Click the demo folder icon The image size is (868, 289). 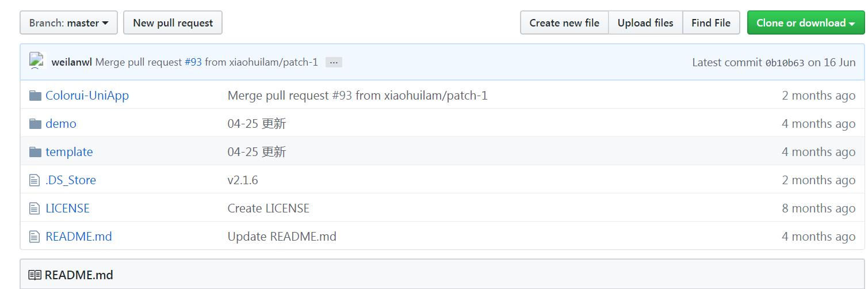(x=35, y=124)
